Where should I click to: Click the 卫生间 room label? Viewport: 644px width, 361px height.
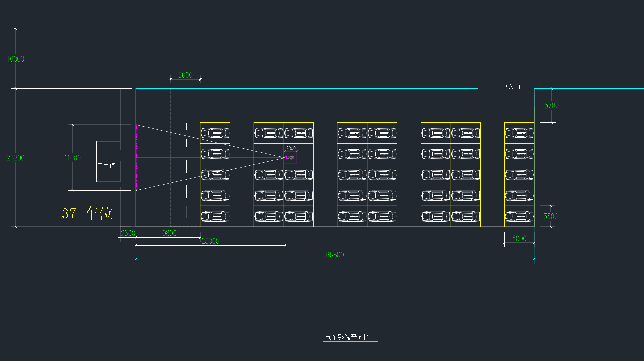106,166
